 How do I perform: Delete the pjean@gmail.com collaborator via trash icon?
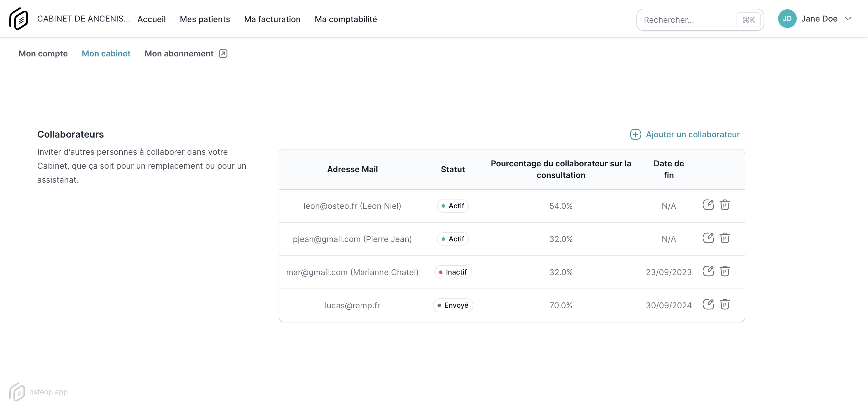[725, 238]
